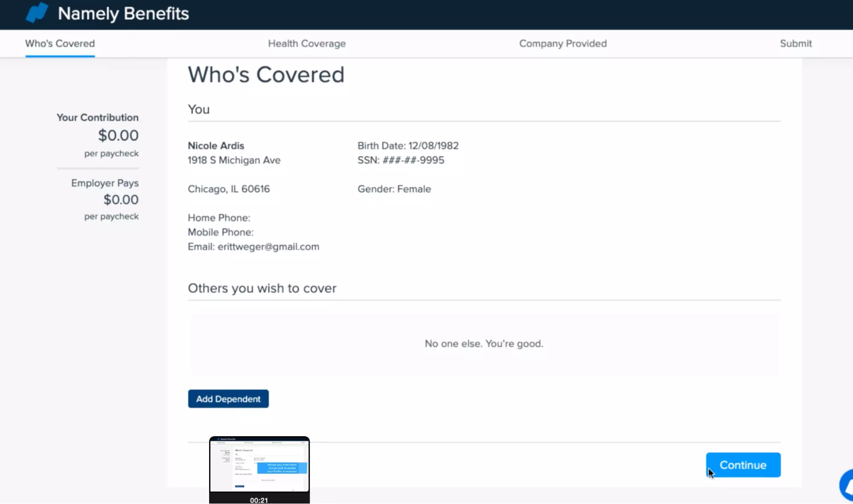Click the Who's Covered page heading

266,74
